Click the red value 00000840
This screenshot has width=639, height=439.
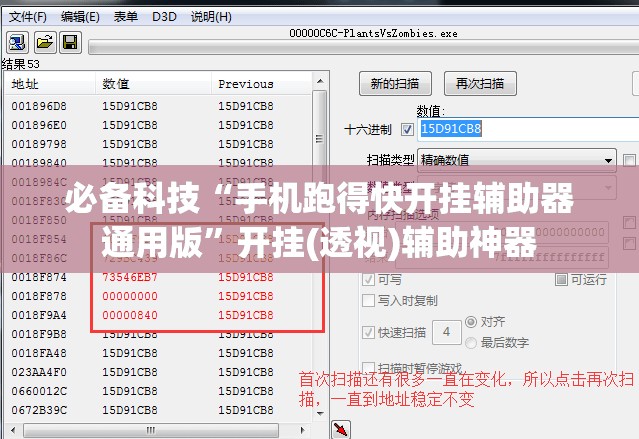pos(130,315)
